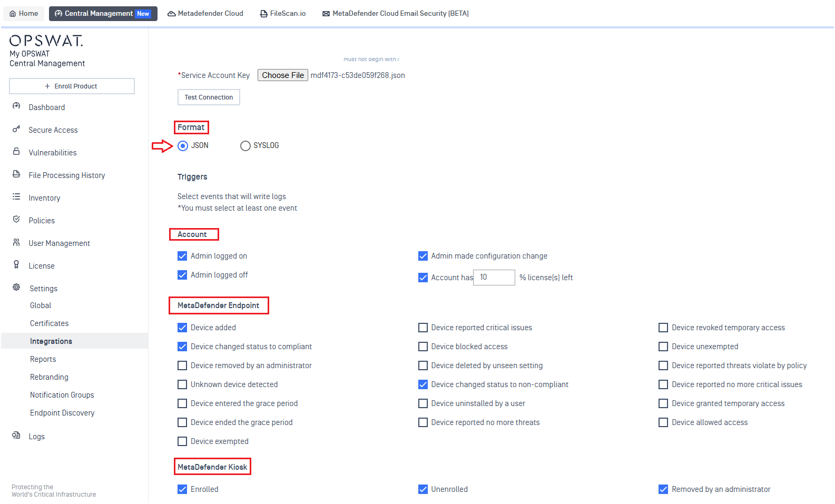Image resolution: width=835 pixels, height=504 pixels.
Task: Click the Enroll Product button
Action: pyautogui.click(x=72, y=86)
